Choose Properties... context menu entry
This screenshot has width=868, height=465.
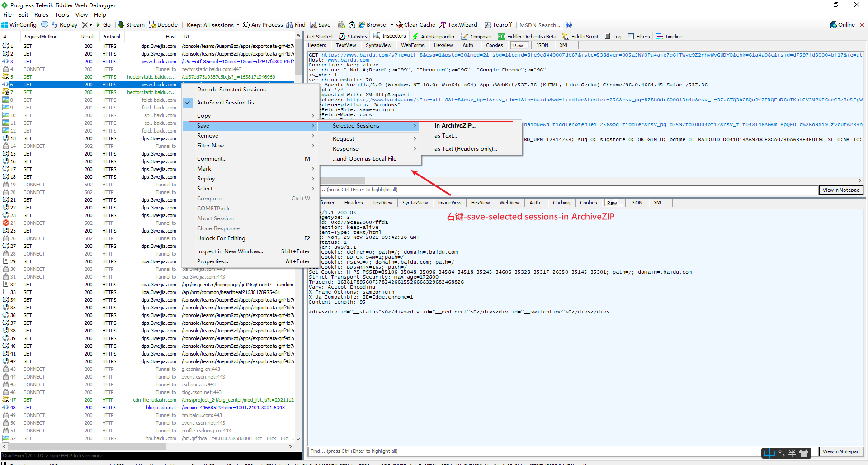(x=250, y=261)
